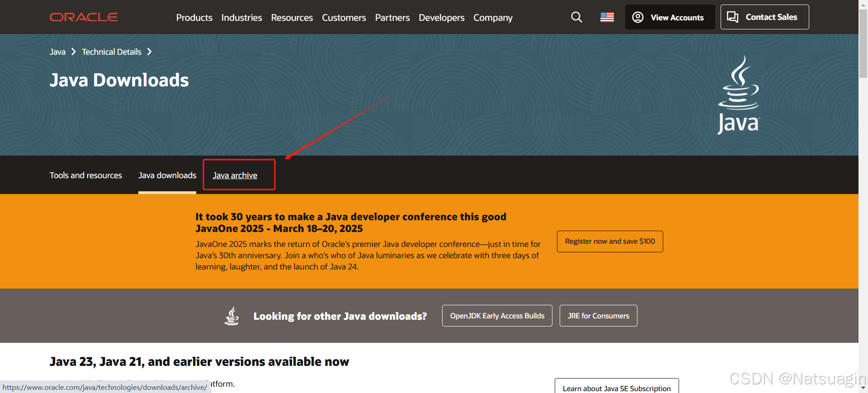Viewport: 868px width, 393px height.
Task: Open OpenJDK Early Access Builds
Action: [x=497, y=316]
